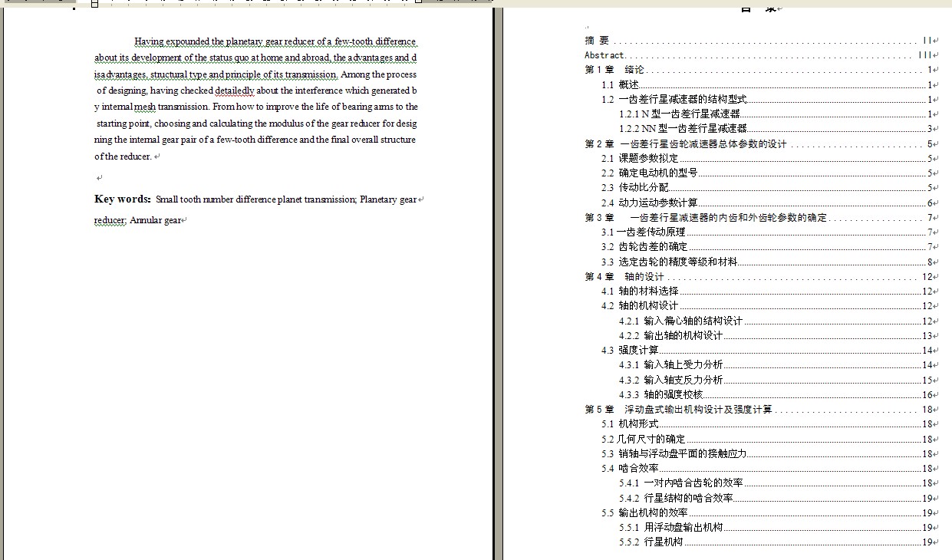Screen dimensions: 952x560
Task: Click the underlined word 'detailedly' in the abstract
Action: 235,91
